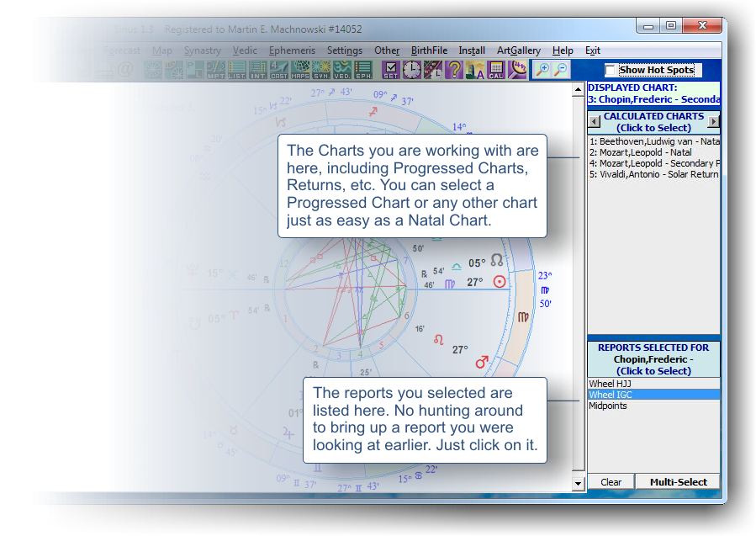Image resolution: width=756 pixels, height=536 pixels.
Task: Select the Wheel IGC report
Action: (654, 395)
